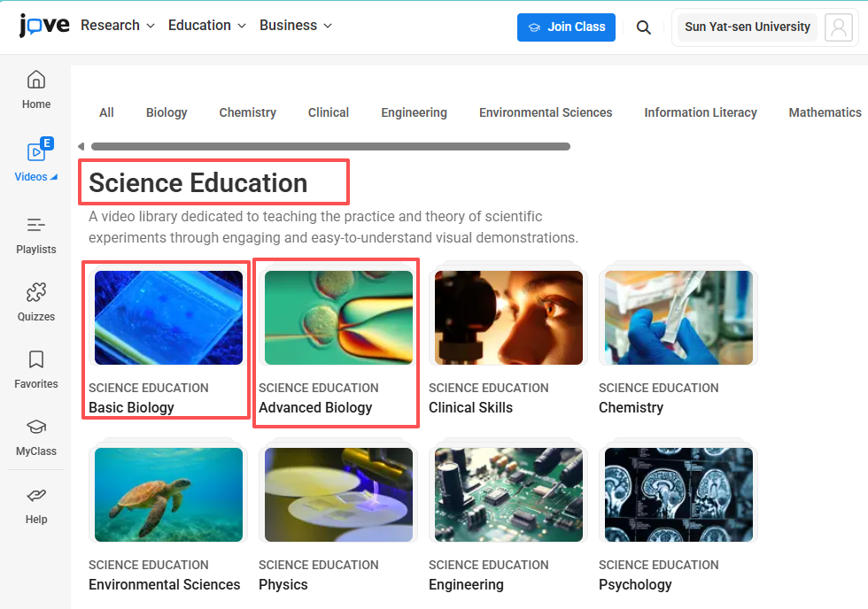Select the Chemistry category tab

(248, 112)
